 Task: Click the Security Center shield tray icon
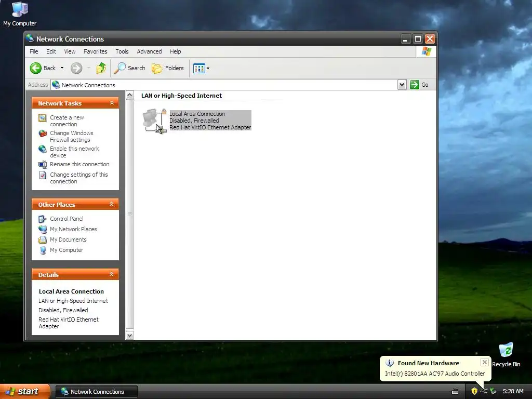coord(474,392)
